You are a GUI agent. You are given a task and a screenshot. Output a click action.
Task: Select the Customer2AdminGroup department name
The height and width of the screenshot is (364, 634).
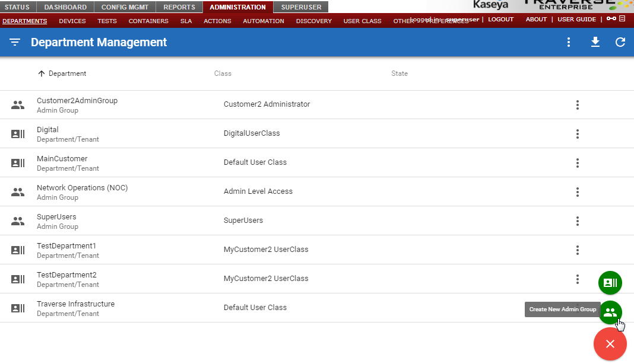(x=77, y=101)
